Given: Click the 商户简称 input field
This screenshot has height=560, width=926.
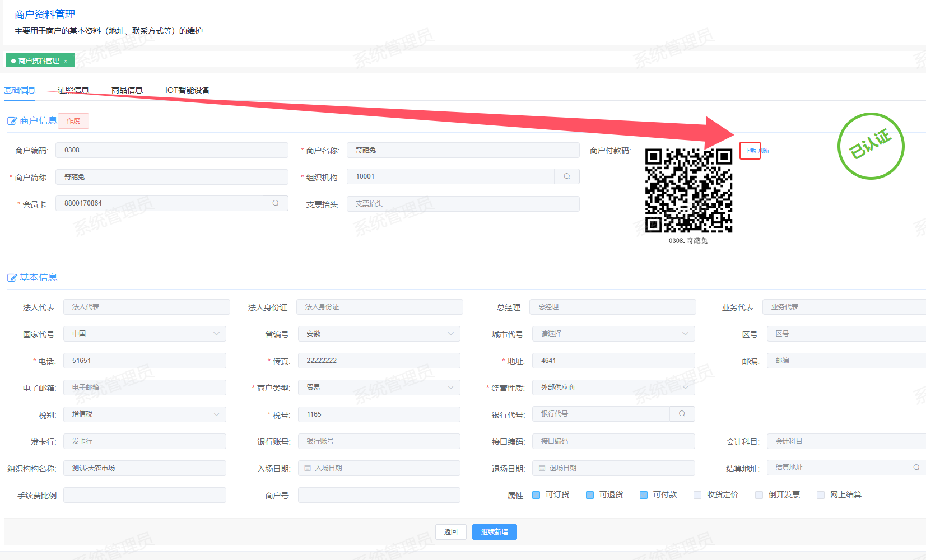Looking at the screenshot, I should click(x=172, y=177).
